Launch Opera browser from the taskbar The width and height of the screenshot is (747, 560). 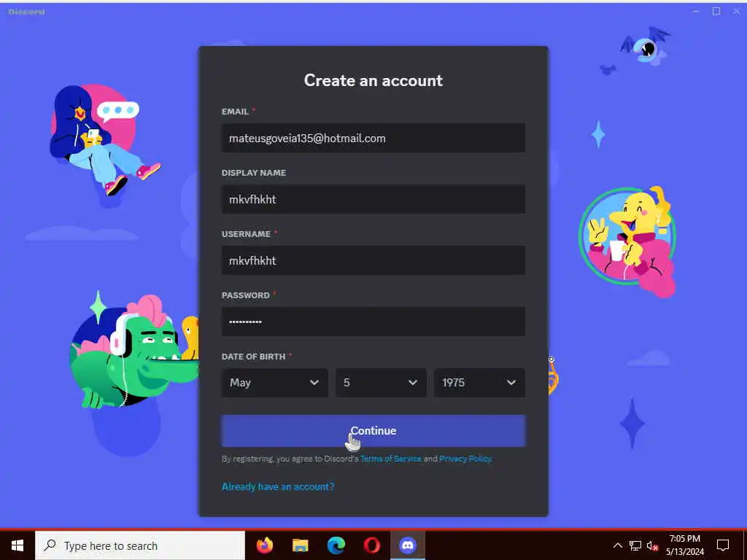pyautogui.click(x=371, y=545)
